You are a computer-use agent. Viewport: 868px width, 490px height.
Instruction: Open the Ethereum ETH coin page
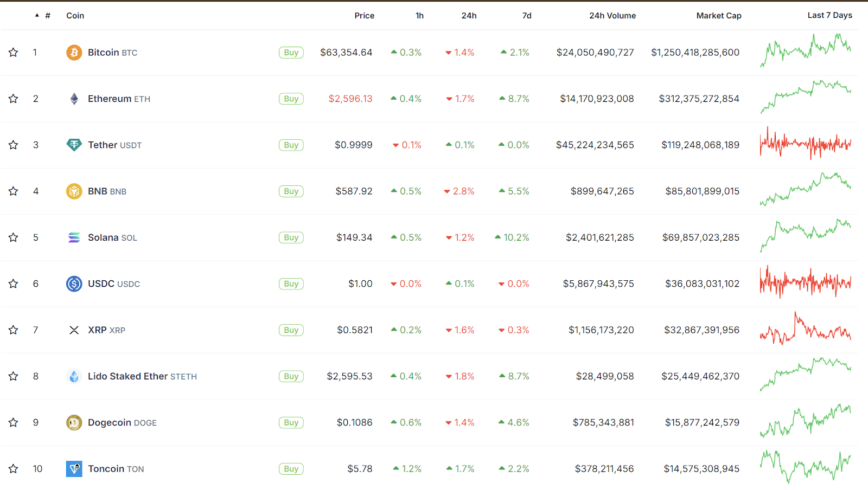tap(119, 99)
